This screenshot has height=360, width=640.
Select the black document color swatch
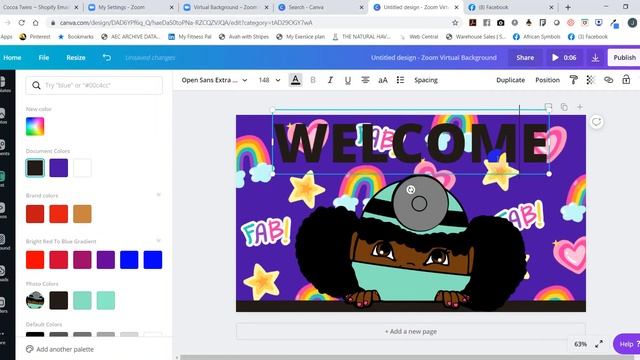click(35, 168)
